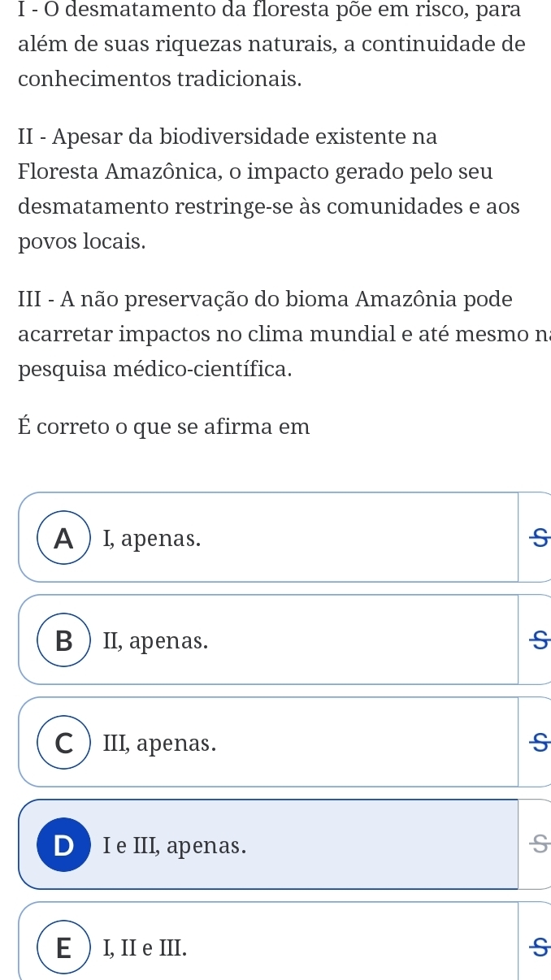Image resolution: width=551 pixels, height=980 pixels.
Task: Choose the answer text 'I, II e III.'
Action: coord(144,948)
